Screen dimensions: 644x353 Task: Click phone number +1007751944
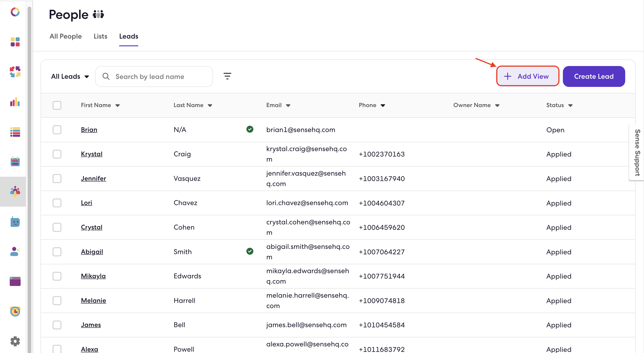point(382,276)
